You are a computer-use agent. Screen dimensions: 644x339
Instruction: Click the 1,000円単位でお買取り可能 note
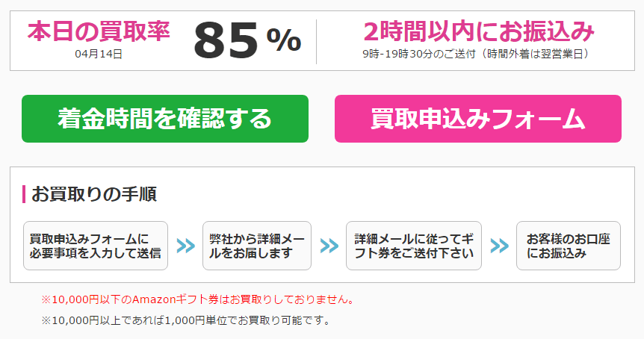(x=185, y=320)
